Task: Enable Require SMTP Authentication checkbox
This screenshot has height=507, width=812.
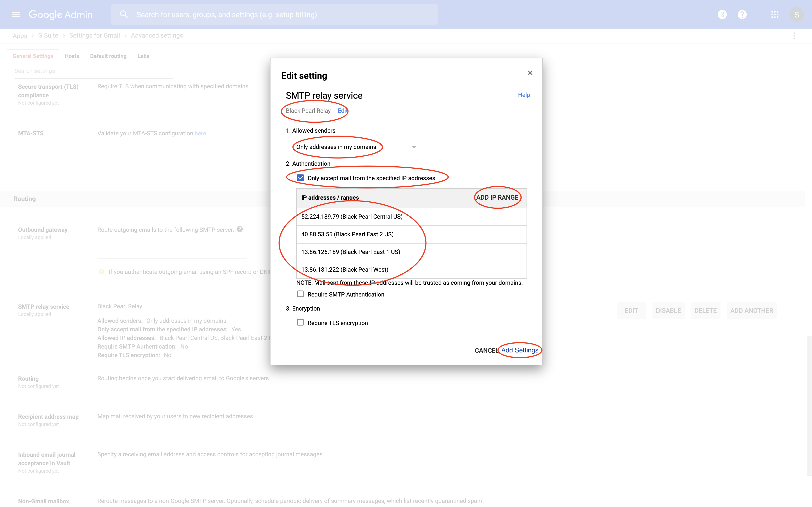Action: click(x=300, y=294)
